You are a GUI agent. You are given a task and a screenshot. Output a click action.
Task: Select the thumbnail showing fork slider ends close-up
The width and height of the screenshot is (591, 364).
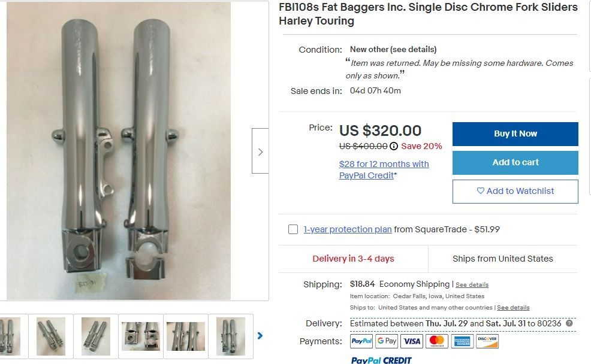point(141,336)
